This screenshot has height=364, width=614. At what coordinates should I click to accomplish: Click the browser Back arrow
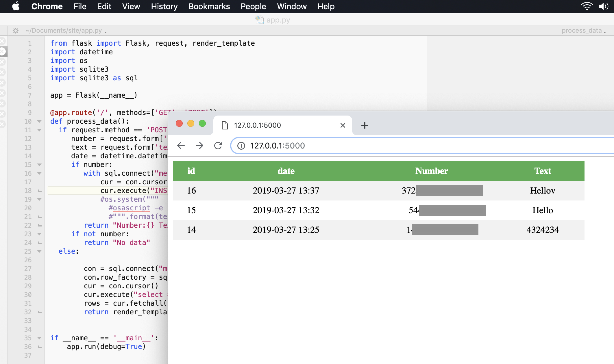click(x=181, y=146)
